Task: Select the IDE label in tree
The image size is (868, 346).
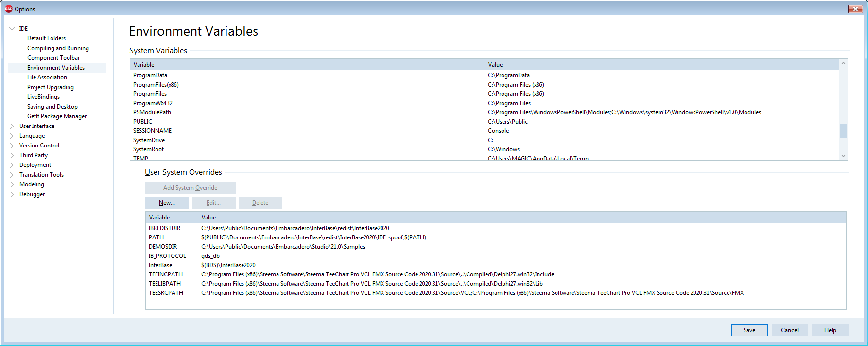Action: point(23,29)
